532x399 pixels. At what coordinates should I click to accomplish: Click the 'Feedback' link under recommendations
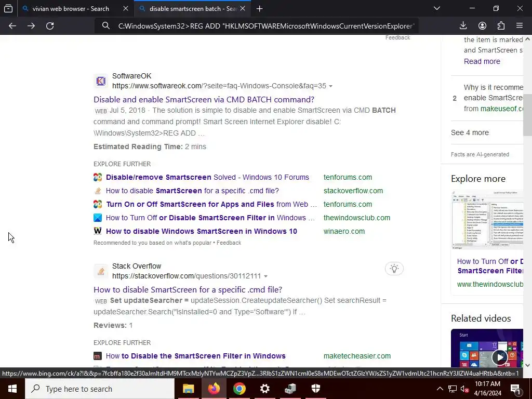[229, 243]
